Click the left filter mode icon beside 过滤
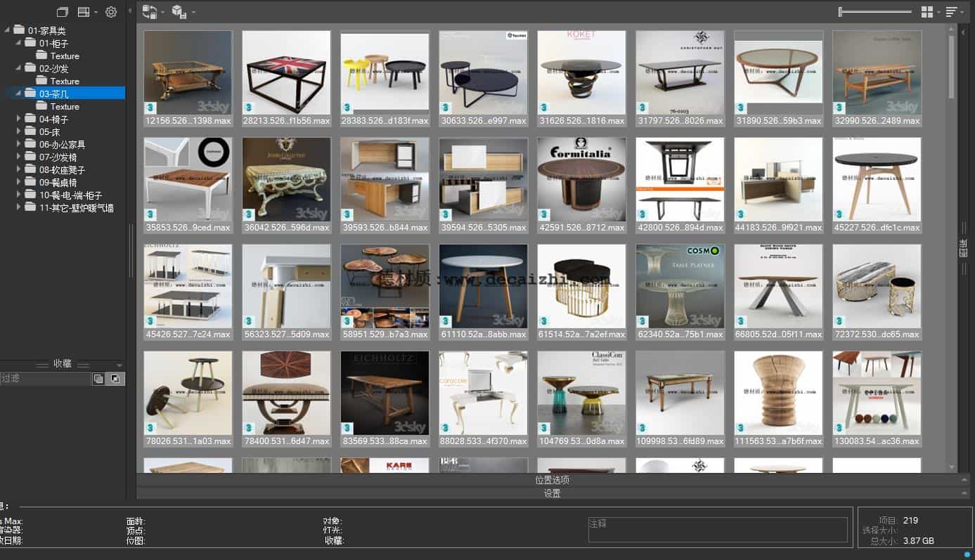Image resolution: width=975 pixels, height=560 pixels. point(98,379)
